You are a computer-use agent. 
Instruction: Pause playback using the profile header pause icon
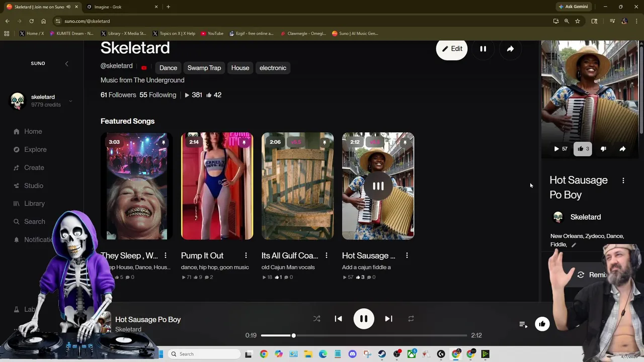click(x=483, y=49)
